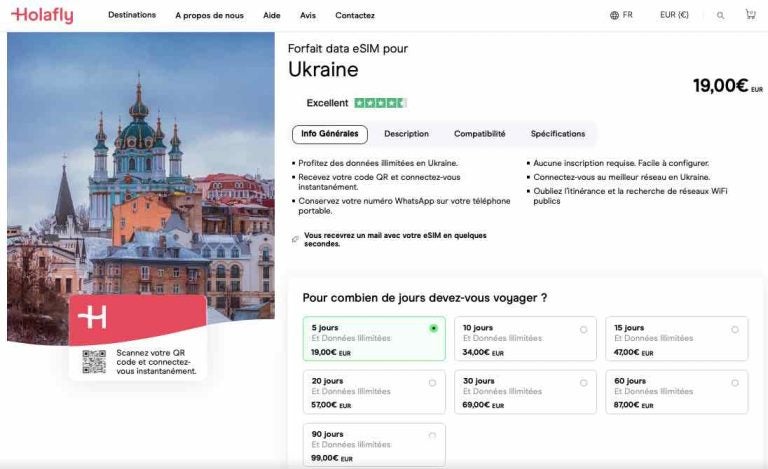Open the Avis menu item
Image resolution: width=768 pixels, height=469 pixels.
coord(308,16)
